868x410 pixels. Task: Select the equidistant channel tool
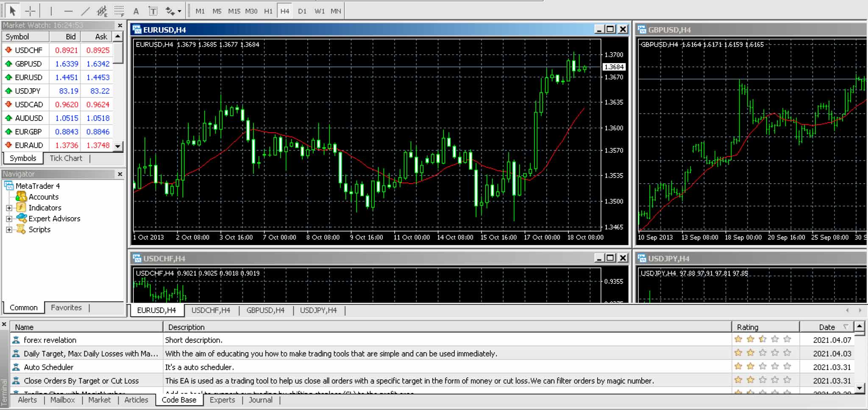click(x=102, y=11)
